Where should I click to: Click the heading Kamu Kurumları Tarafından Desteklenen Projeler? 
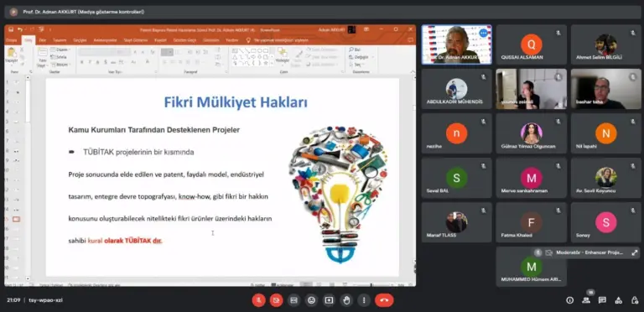coord(154,130)
